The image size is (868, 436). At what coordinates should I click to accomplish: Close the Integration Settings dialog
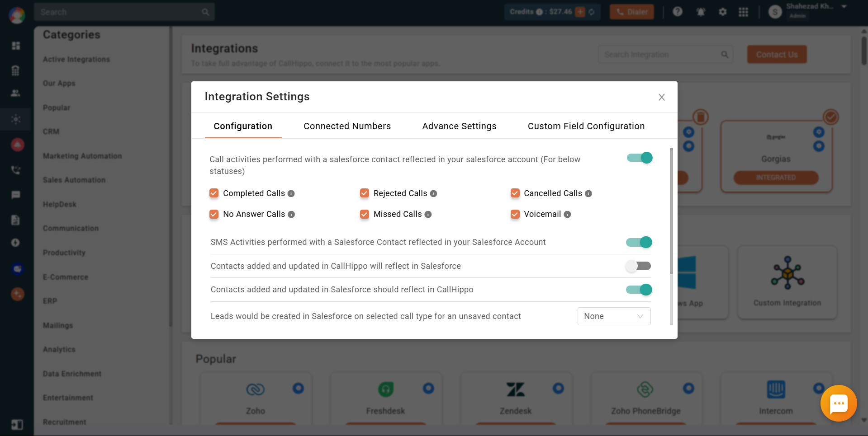(662, 97)
